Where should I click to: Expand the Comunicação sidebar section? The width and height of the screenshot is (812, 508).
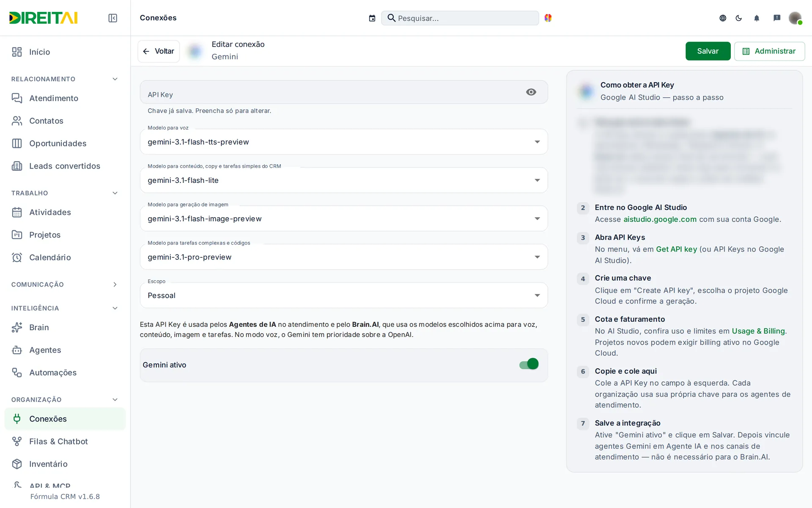point(65,284)
